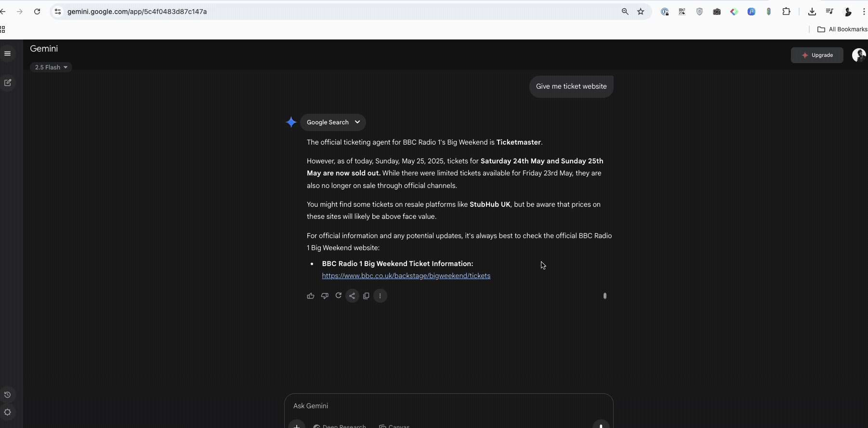Open Chrome profile avatar in toolbar
Image resolution: width=868 pixels, height=428 pixels.
click(x=848, y=12)
